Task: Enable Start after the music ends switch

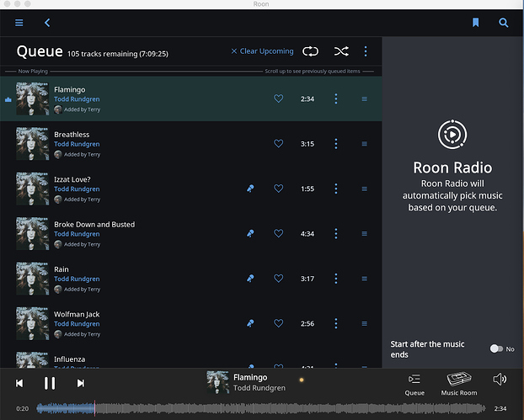Action: coord(496,349)
